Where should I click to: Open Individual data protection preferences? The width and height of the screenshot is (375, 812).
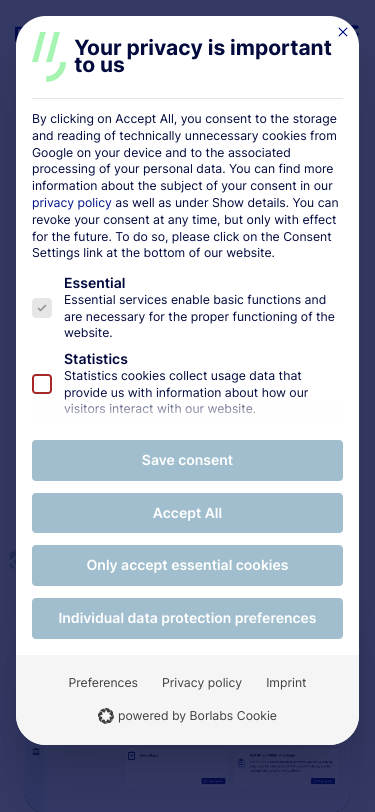click(x=188, y=618)
